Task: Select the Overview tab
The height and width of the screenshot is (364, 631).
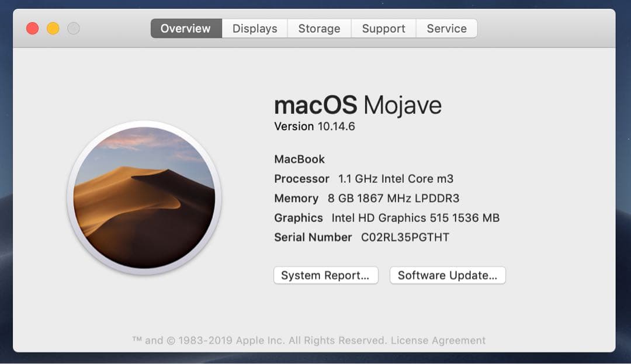Action: pyautogui.click(x=185, y=28)
